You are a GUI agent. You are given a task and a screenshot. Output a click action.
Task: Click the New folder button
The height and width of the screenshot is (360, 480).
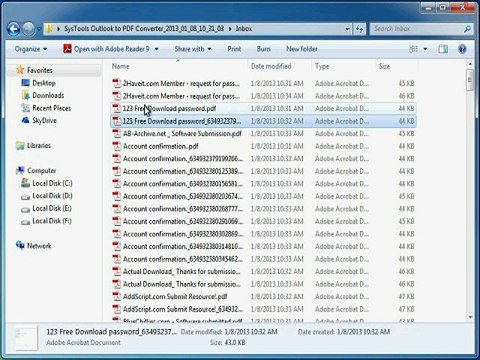click(302, 49)
